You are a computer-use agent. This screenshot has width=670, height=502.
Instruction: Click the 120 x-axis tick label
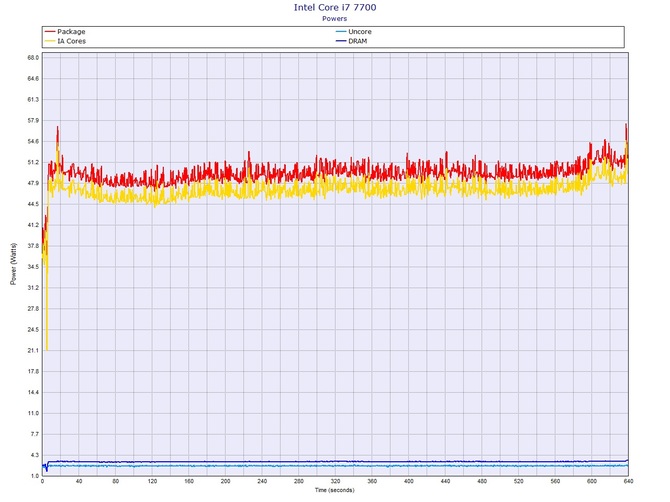(152, 481)
